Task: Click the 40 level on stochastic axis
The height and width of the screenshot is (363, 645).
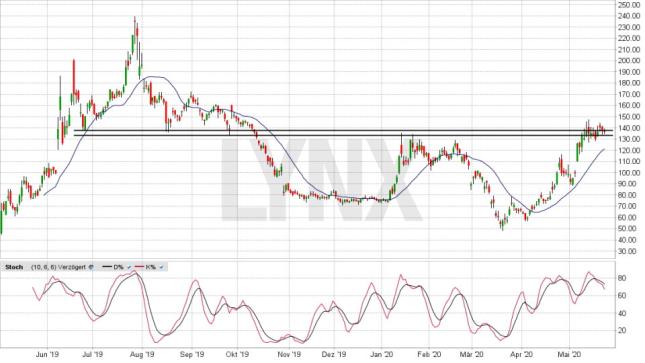Action: pyautogui.click(x=622, y=313)
